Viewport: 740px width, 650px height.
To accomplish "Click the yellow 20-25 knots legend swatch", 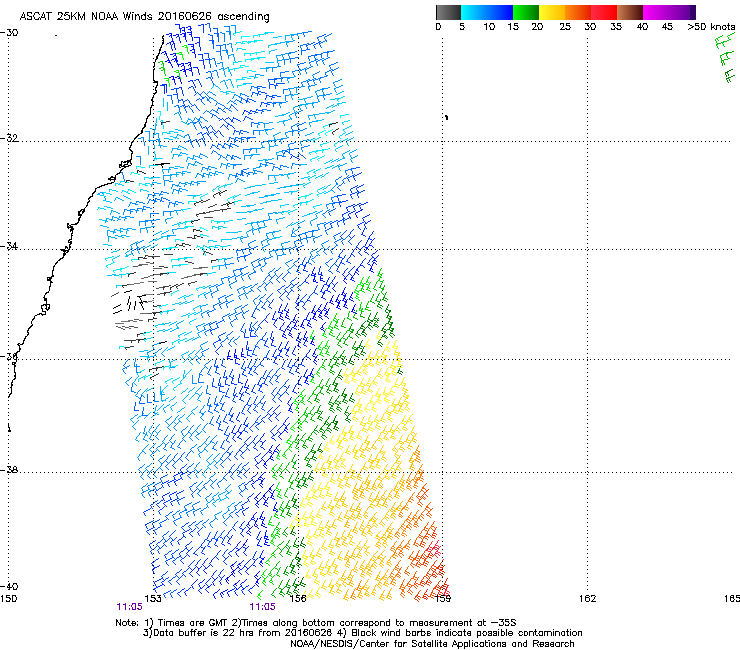I will pyautogui.click(x=552, y=12).
